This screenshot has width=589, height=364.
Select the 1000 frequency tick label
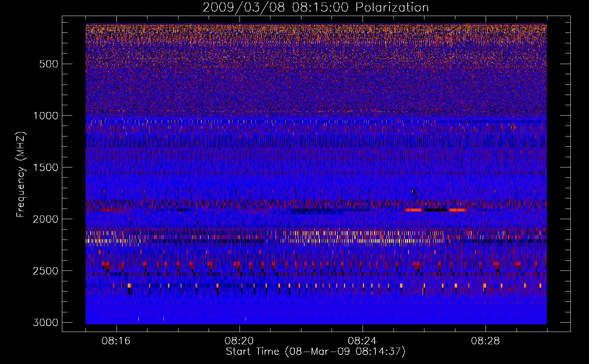[46, 116]
